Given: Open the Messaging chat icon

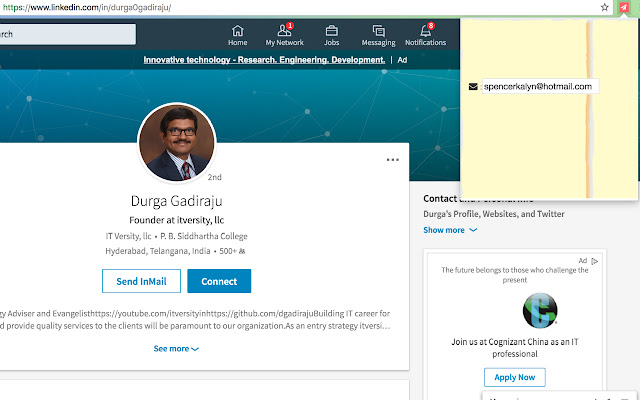Looking at the screenshot, I should click(378, 34).
